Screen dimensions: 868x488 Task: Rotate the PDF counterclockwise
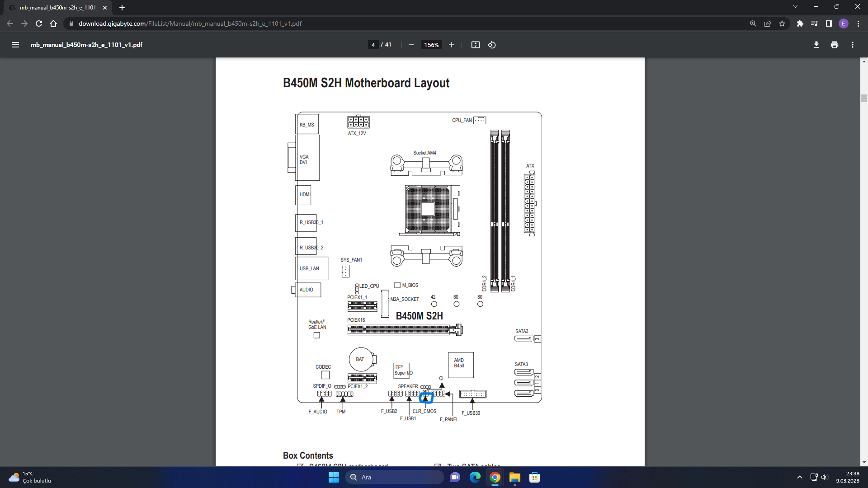coord(492,45)
